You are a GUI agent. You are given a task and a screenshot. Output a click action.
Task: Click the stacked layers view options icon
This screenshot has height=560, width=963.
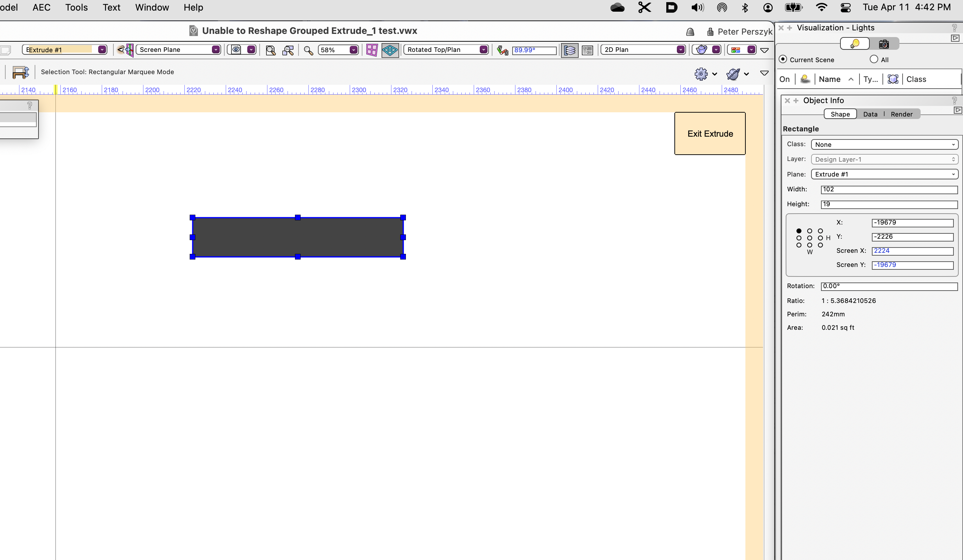[569, 50]
